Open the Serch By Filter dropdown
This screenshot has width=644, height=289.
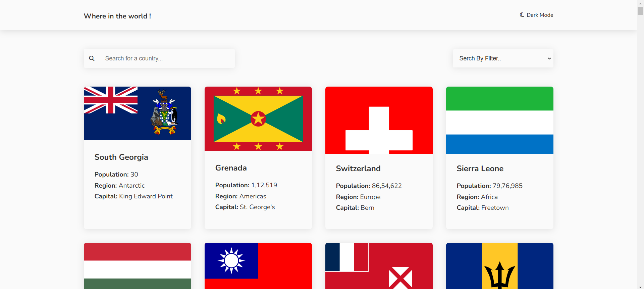pos(502,58)
